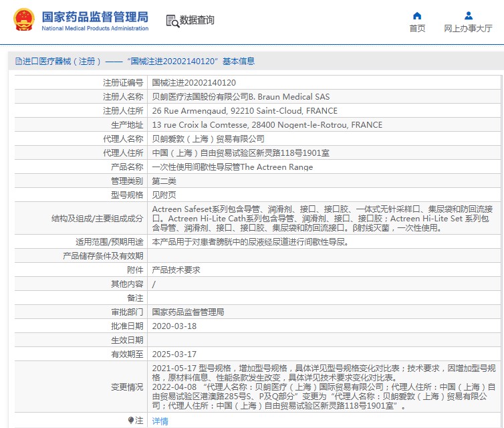
Task: Click the user icon above 网上办事大厅
Action: [469, 16]
